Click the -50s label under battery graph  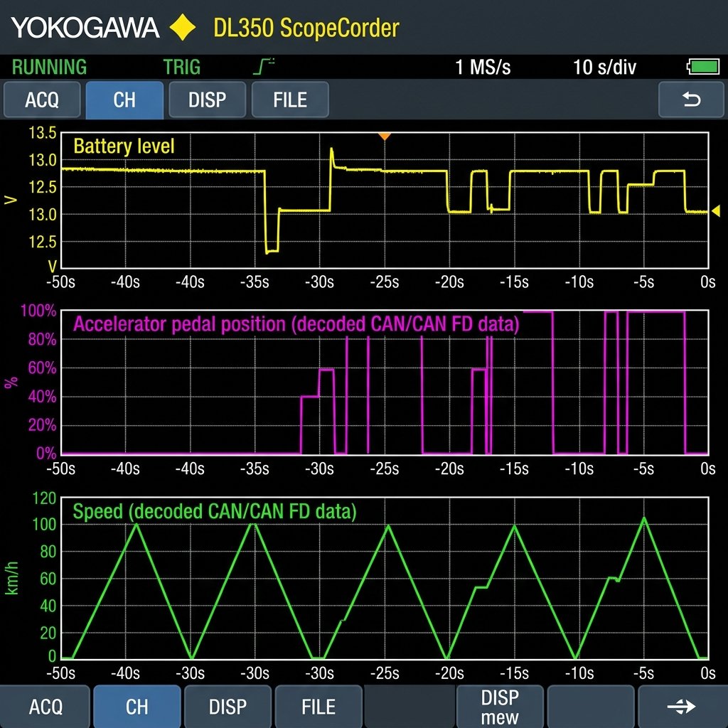tap(61, 282)
